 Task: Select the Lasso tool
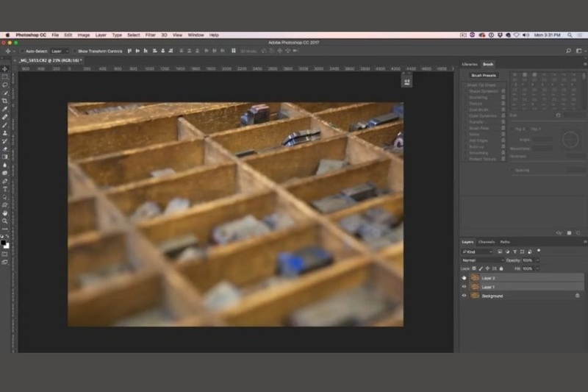pos(5,85)
